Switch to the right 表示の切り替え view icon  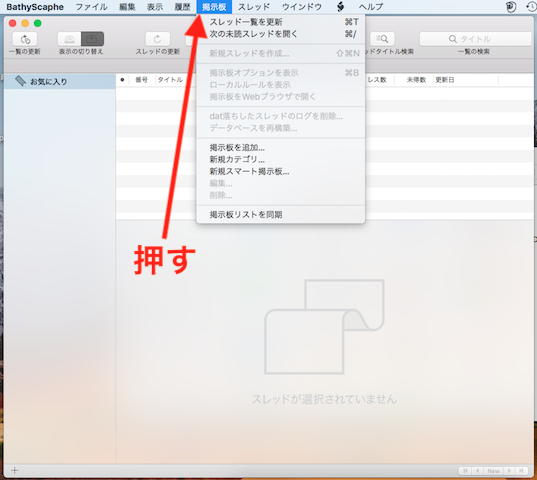(92, 39)
